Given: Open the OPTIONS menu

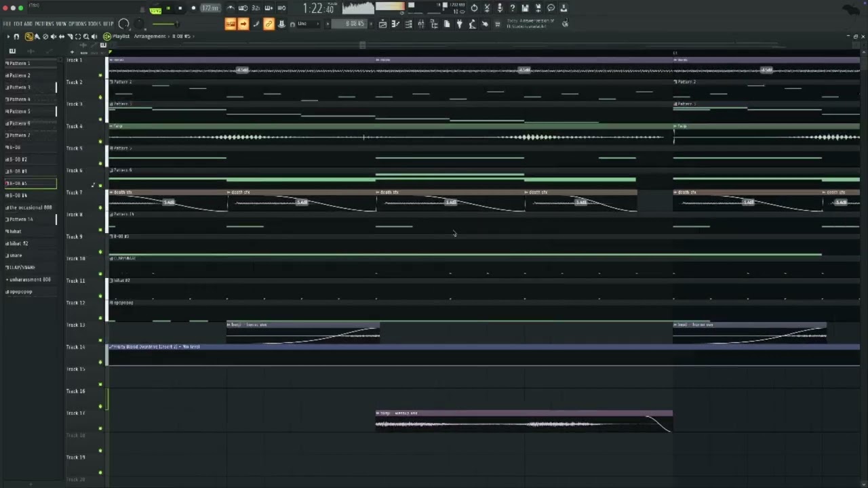Looking at the screenshot, I should click(77, 24).
